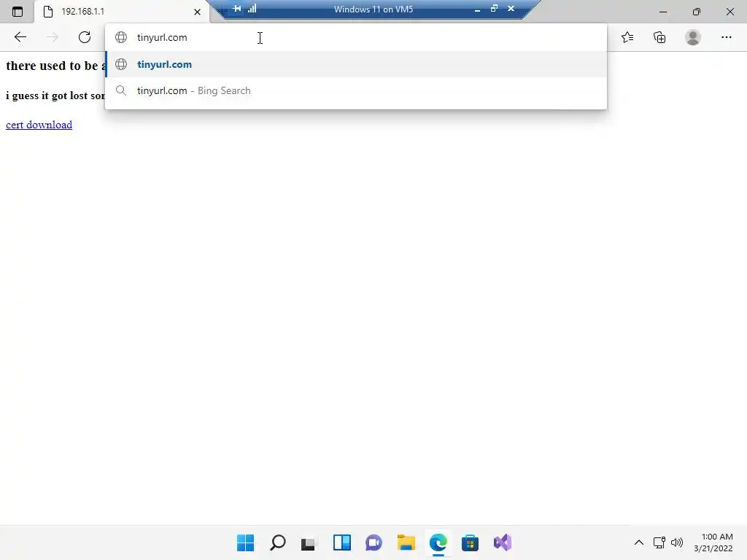Open the Favorites star list
The image size is (747, 560).
(627, 37)
